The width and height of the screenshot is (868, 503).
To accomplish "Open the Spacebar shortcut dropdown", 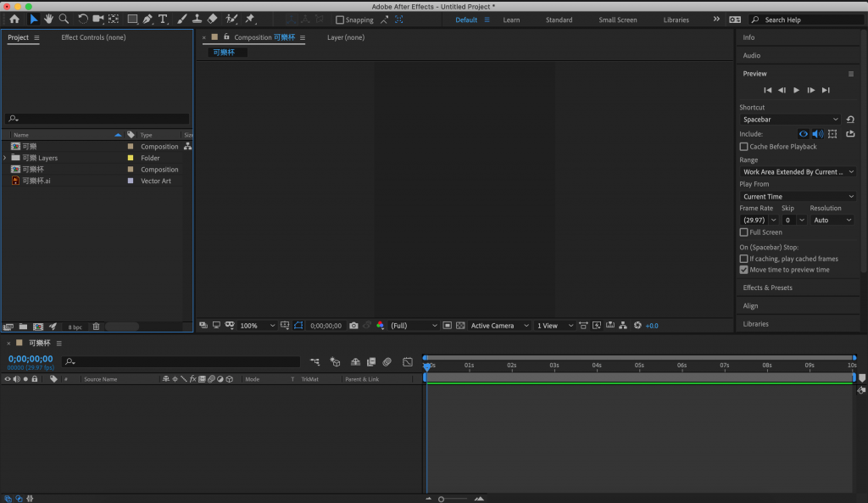I will coord(790,120).
